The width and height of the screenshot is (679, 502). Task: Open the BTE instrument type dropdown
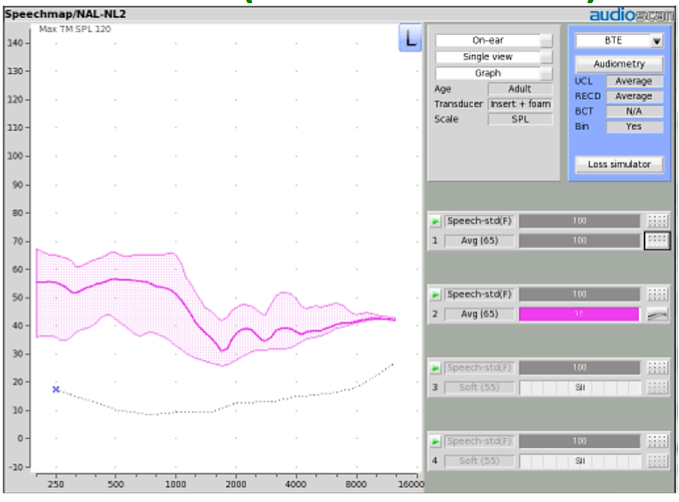(x=619, y=41)
